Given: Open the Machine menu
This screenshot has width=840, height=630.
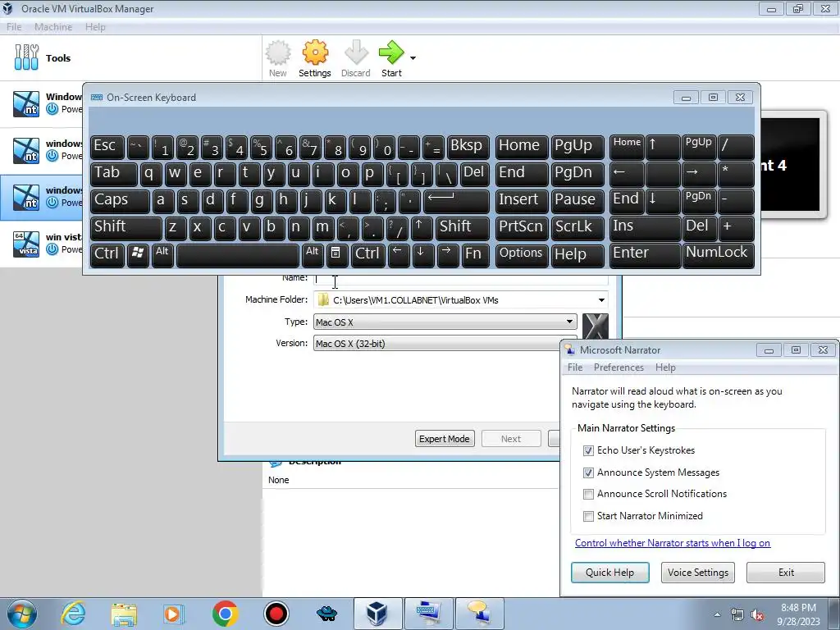Looking at the screenshot, I should pyautogui.click(x=53, y=27).
